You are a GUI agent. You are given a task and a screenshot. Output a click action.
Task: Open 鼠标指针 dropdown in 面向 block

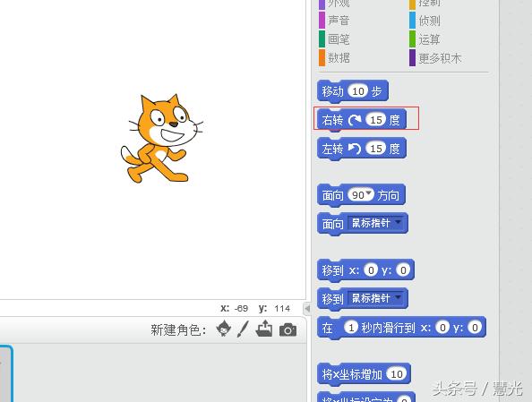pyautogui.click(x=376, y=223)
